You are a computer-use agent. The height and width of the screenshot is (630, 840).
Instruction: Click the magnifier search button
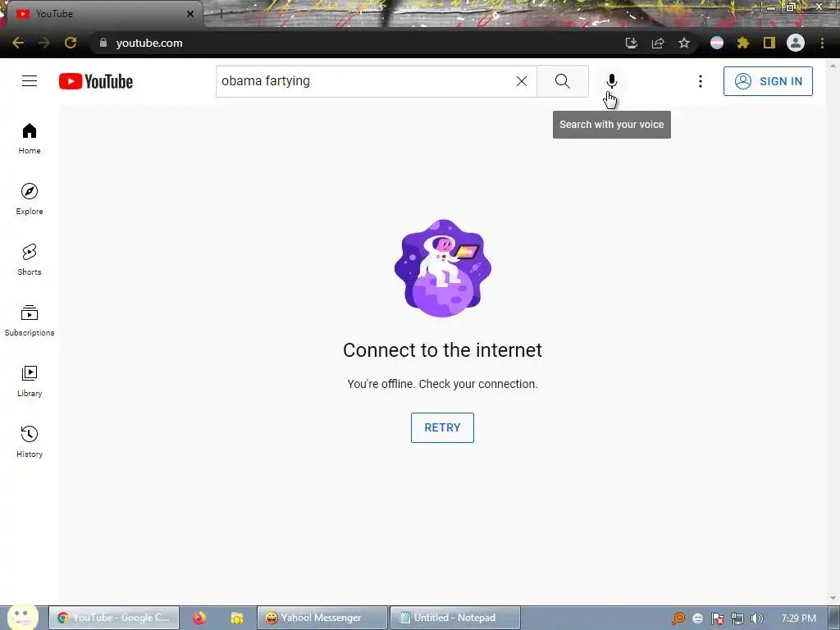[x=563, y=81]
